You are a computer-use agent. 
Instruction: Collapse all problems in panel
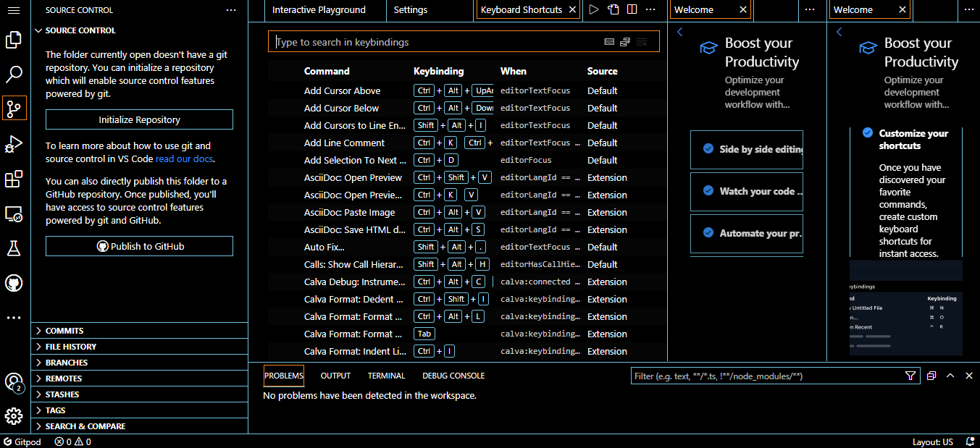pos(932,376)
